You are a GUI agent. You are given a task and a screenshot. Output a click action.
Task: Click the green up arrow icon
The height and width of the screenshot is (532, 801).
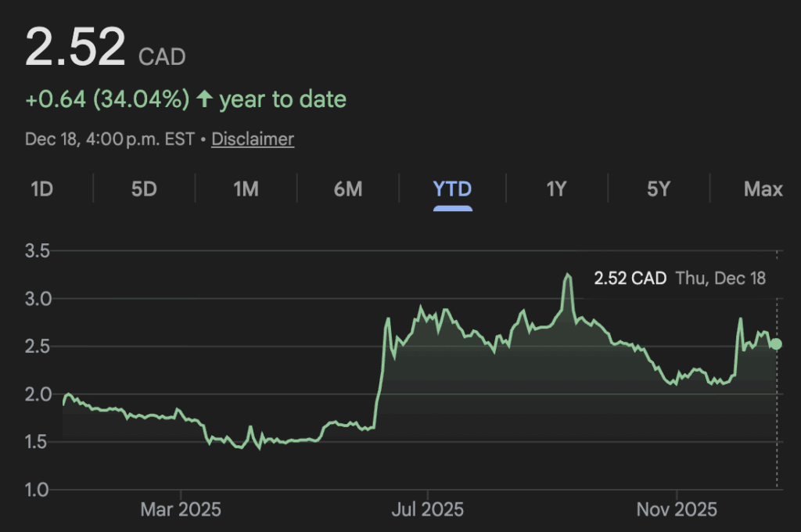click(204, 99)
